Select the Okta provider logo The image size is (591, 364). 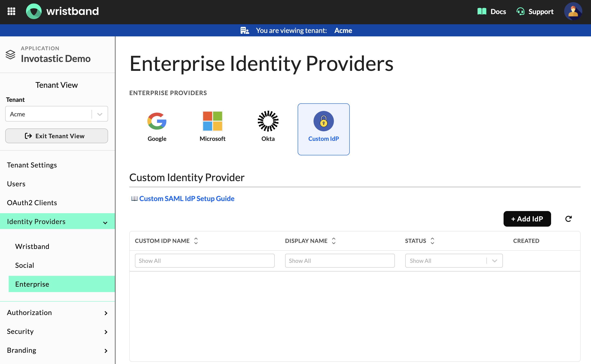pyautogui.click(x=268, y=121)
